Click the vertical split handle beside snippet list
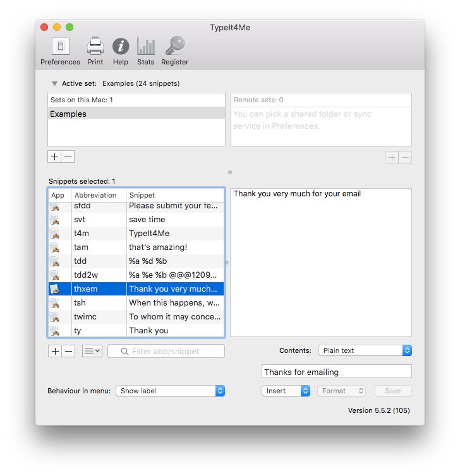Screen dimensions: 460x476 227,263
